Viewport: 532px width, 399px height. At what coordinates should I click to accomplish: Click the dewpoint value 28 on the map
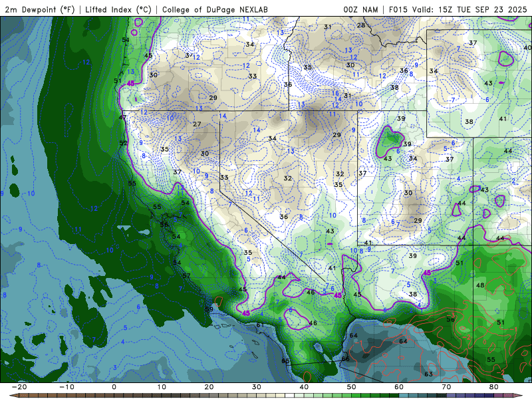pyautogui.click(x=361, y=25)
